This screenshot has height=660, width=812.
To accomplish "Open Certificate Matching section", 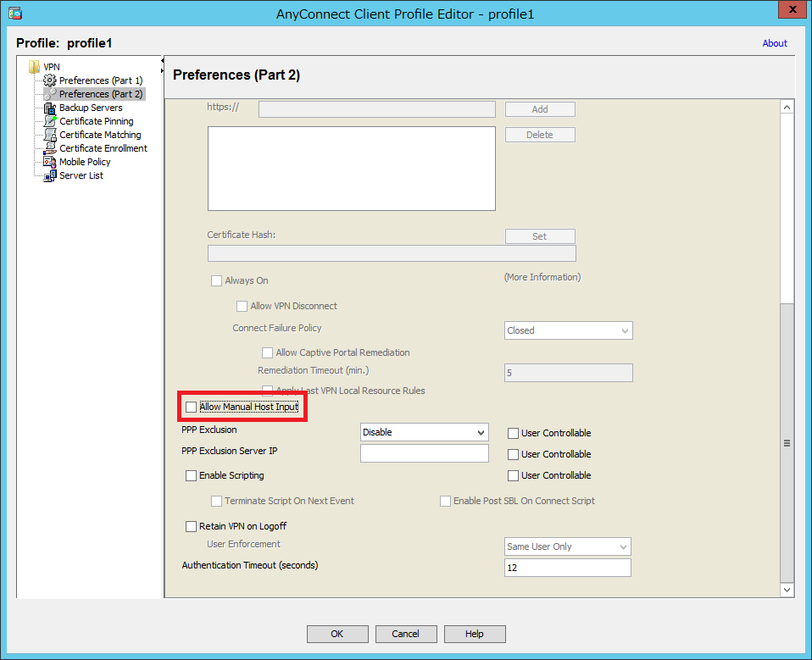I will 100,135.
